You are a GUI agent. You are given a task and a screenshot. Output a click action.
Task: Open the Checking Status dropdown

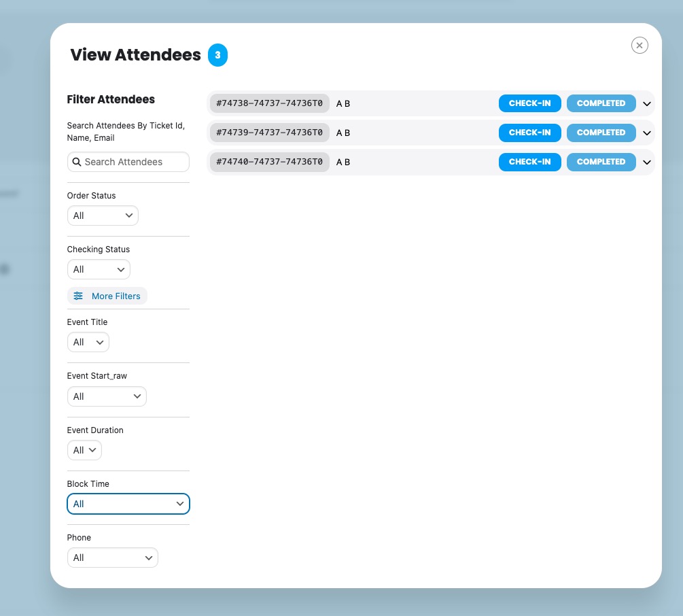(x=99, y=269)
